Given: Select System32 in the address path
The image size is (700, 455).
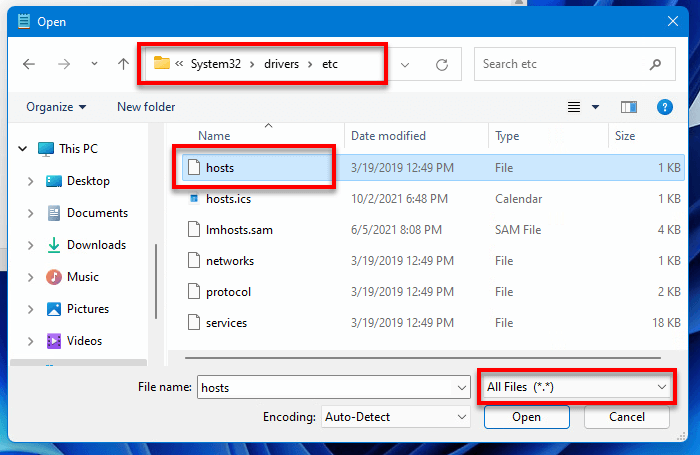Looking at the screenshot, I should 216,64.
